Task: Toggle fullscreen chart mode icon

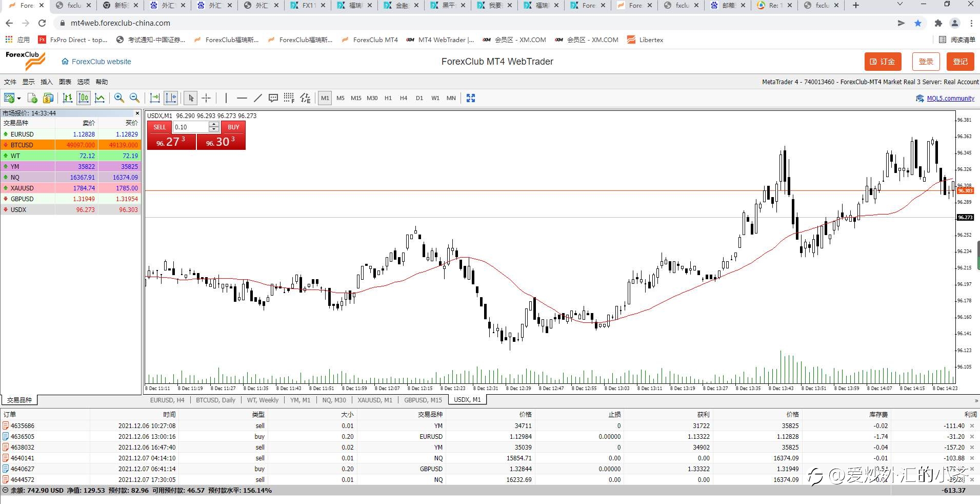Action: [471, 98]
